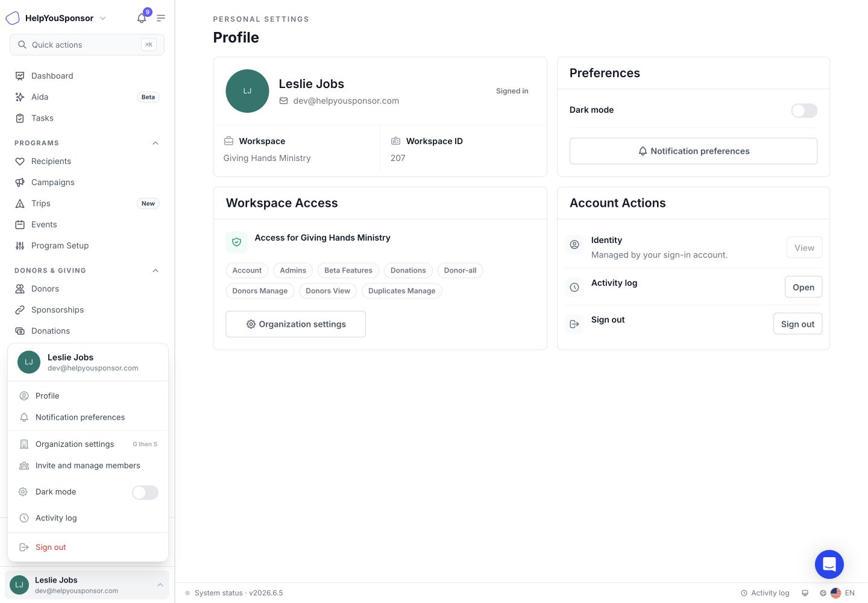Viewport: 868px width, 603px height.
Task: Collapse the Donors & Giving section chevron
Action: [156, 271]
